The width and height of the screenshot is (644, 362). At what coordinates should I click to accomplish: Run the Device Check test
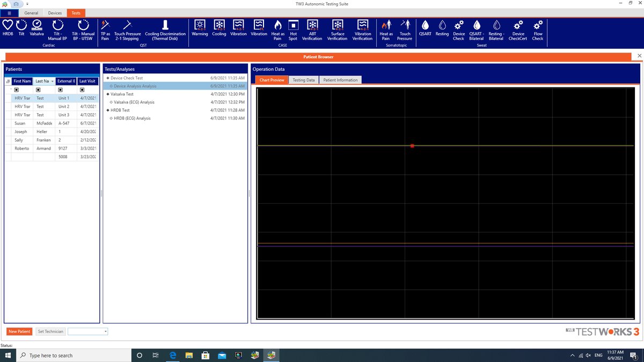pos(459,29)
